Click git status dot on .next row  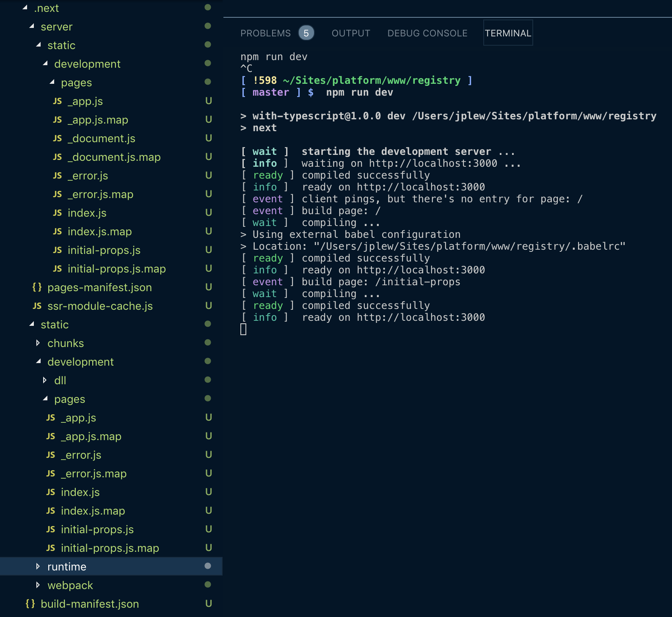pos(208,7)
